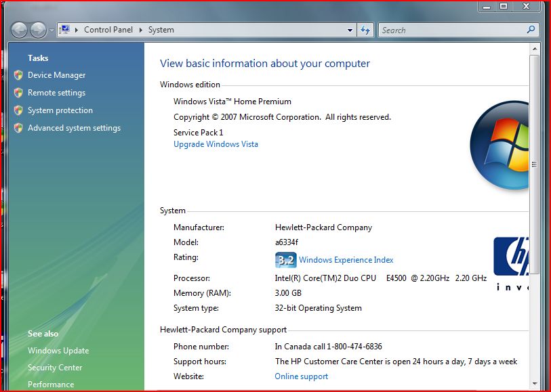
Task: Click the model value a6334f
Action: (287, 242)
